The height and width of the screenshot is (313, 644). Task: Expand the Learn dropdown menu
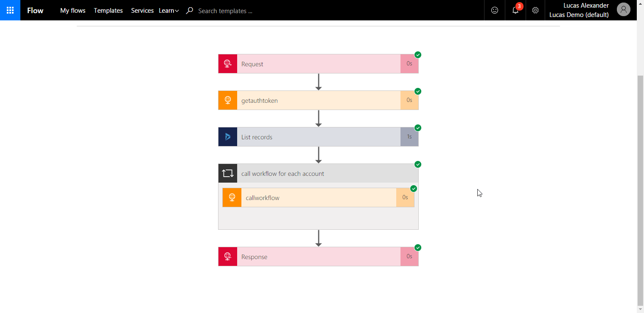pyautogui.click(x=169, y=10)
